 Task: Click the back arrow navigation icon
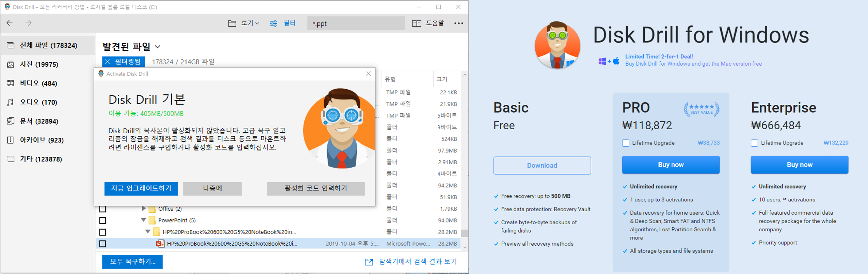(x=10, y=23)
